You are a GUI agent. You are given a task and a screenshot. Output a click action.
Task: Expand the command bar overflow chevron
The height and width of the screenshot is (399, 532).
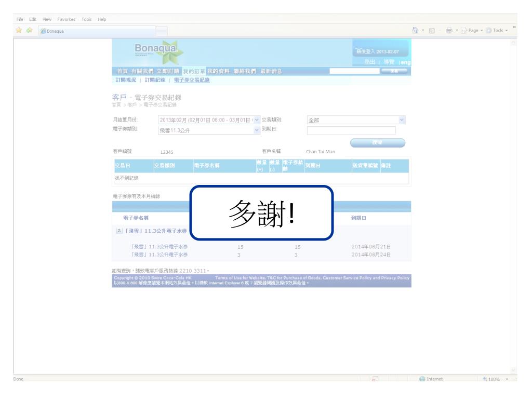[514, 27]
